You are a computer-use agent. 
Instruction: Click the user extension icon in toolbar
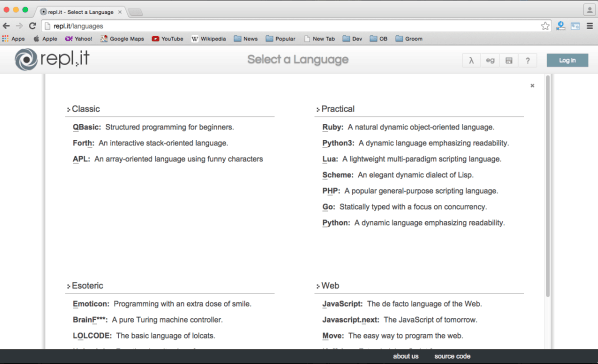pyautogui.click(x=561, y=26)
